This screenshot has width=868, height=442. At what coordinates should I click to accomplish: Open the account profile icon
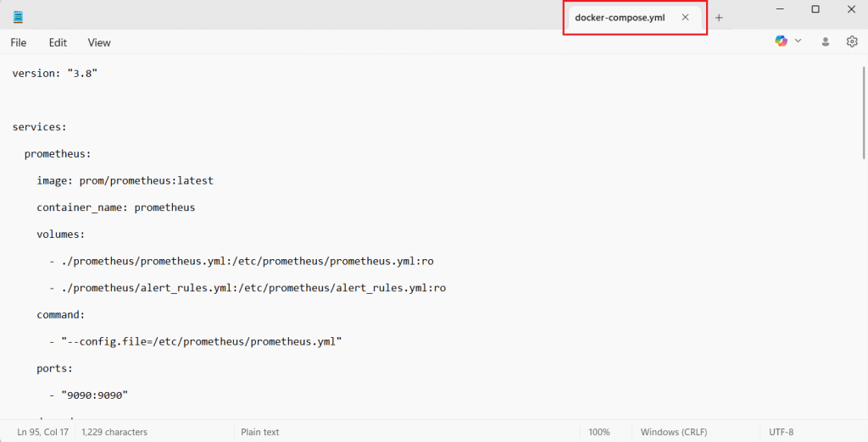tap(826, 41)
